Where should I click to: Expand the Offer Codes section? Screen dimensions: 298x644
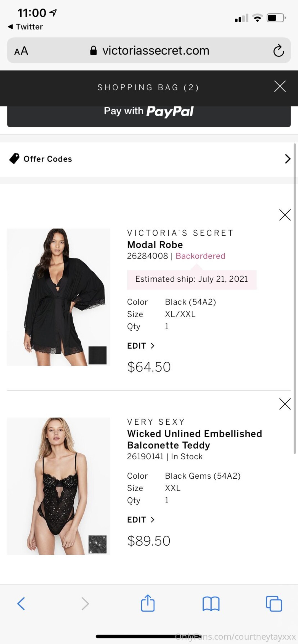pos(149,159)
